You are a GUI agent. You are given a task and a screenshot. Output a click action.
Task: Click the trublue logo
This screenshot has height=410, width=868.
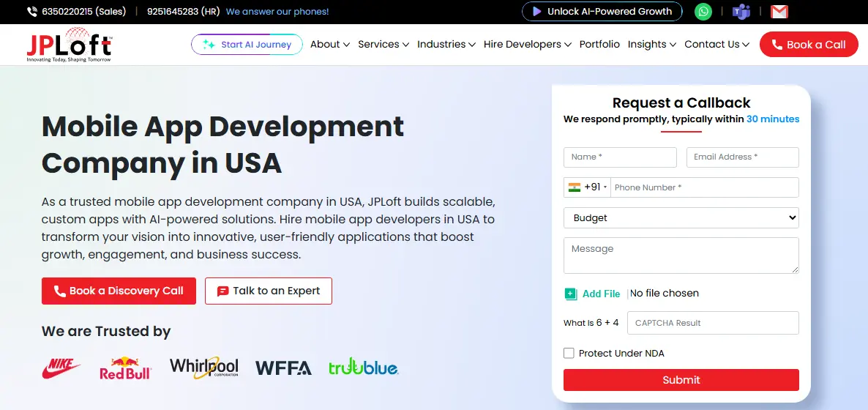tap(363, 368)
